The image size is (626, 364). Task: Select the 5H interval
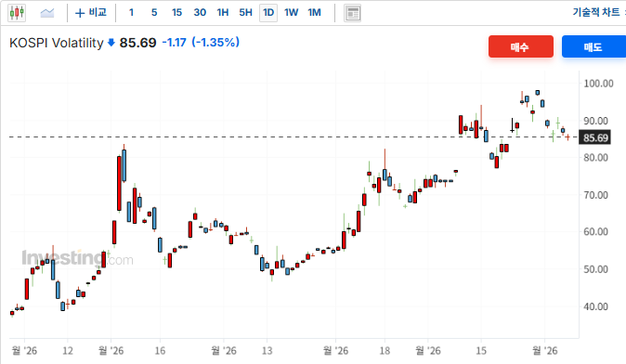[x=245, y=13]
